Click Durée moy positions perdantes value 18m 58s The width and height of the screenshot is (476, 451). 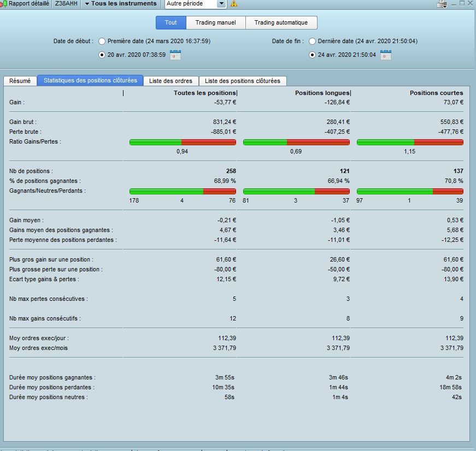pyautogui.click(x=450, y=387)
